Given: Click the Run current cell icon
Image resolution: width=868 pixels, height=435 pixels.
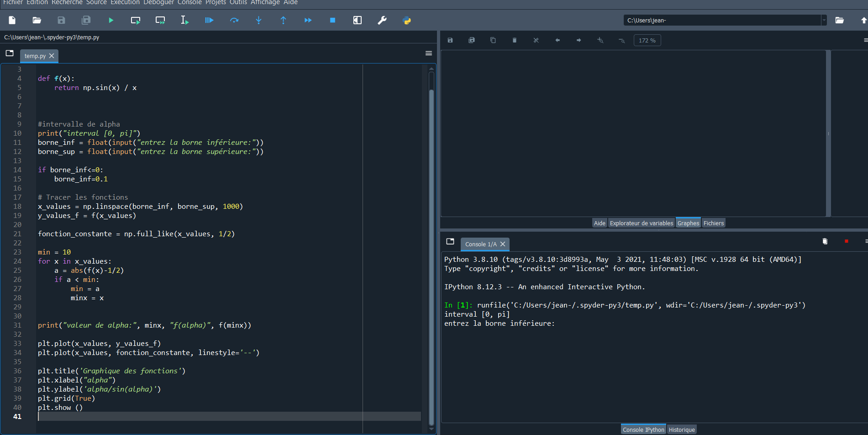Looking at the screenshot, I should click(x=136, y=21).
